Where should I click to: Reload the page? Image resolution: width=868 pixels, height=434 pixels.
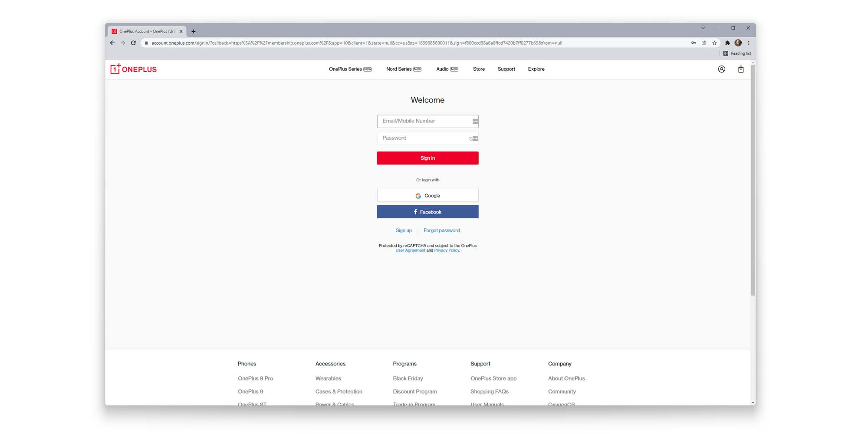tap(133, 43)
